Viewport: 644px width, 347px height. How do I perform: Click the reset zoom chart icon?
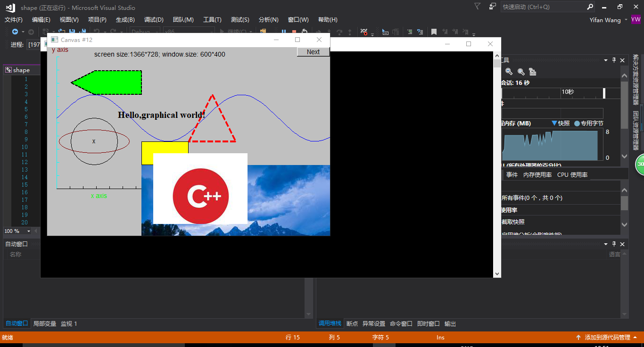[533, 72]
